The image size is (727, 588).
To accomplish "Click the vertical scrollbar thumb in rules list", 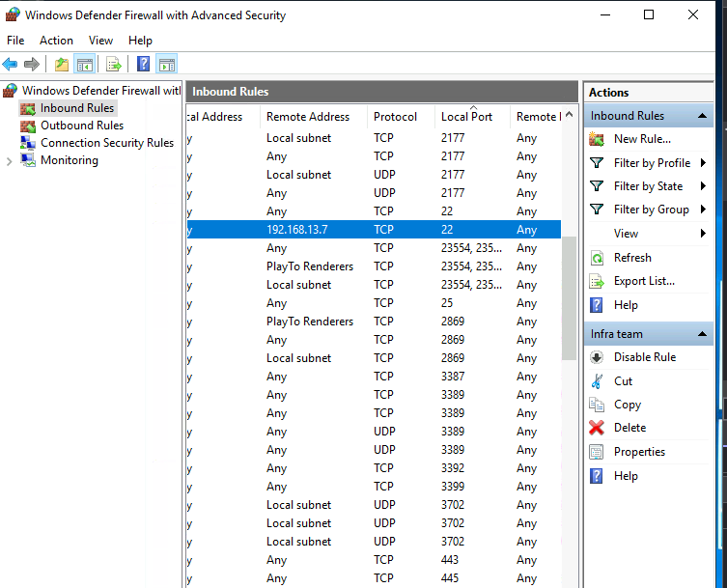I will tap(569, 297).
